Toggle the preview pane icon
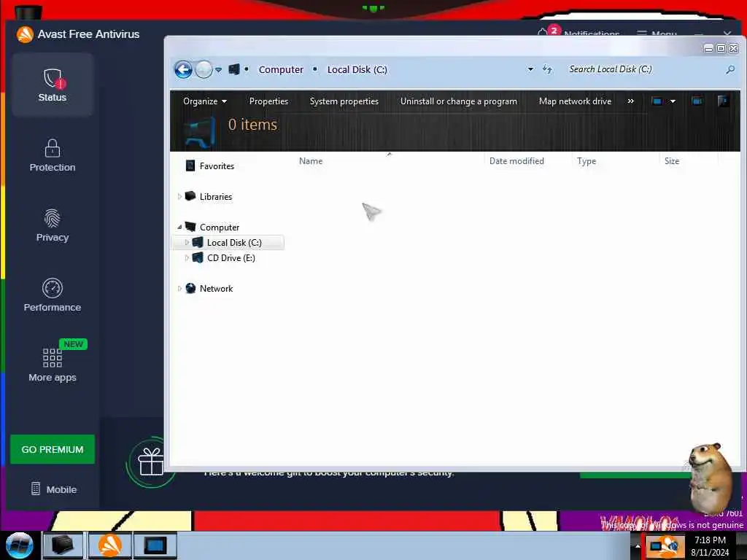The height and width of the screenshot is (560, 747). 697,101
